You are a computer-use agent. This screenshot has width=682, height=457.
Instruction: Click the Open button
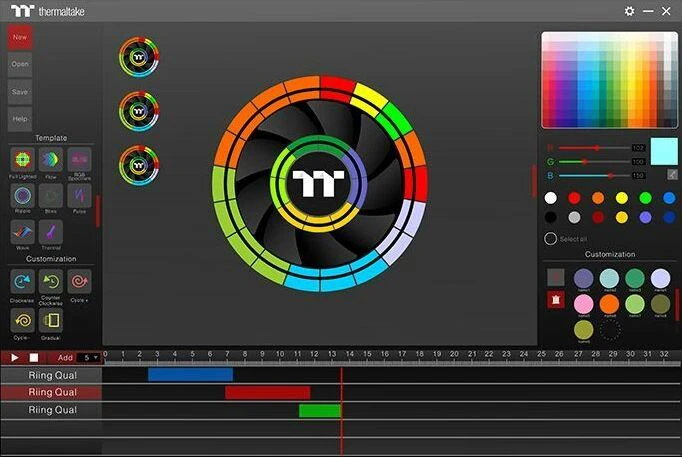pos(20,64)
